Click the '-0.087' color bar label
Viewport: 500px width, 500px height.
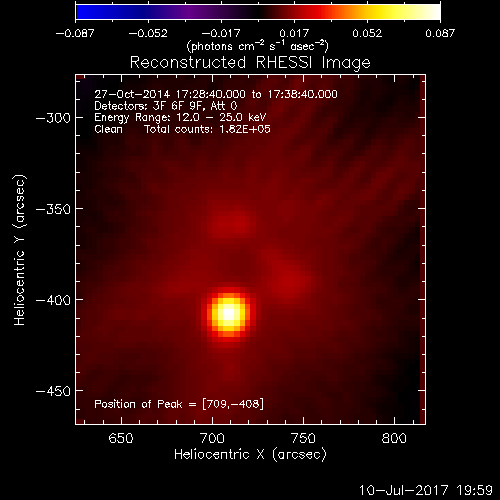(x=75, y=33)
